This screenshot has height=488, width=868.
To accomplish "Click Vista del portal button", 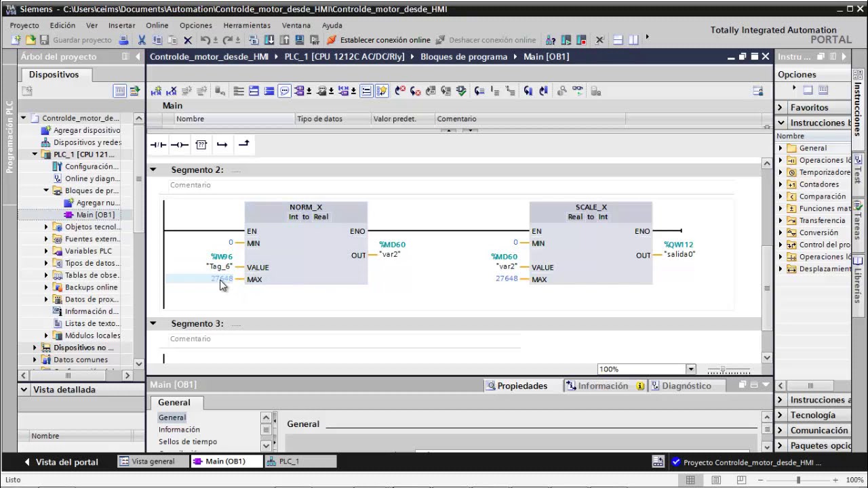I will click(x=62, y=462).
